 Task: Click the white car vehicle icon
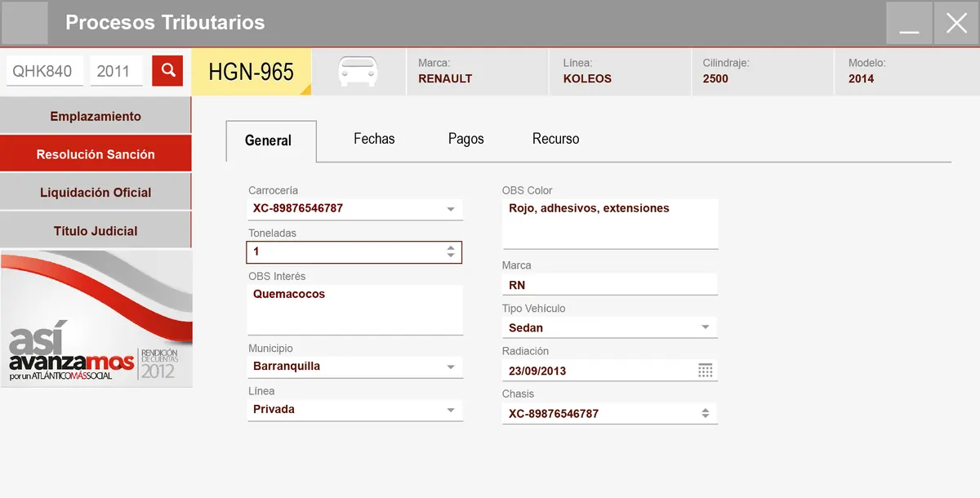pos(359,72)
